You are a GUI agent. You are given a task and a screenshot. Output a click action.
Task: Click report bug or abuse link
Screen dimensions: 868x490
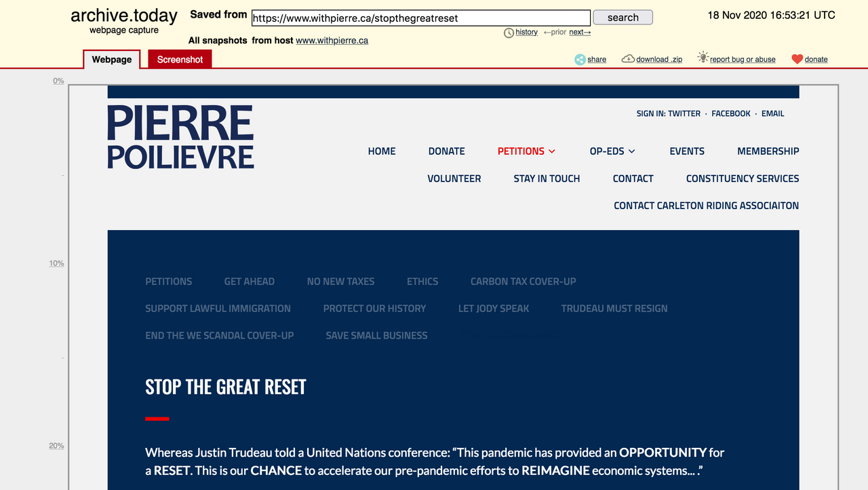click(743, 59)
